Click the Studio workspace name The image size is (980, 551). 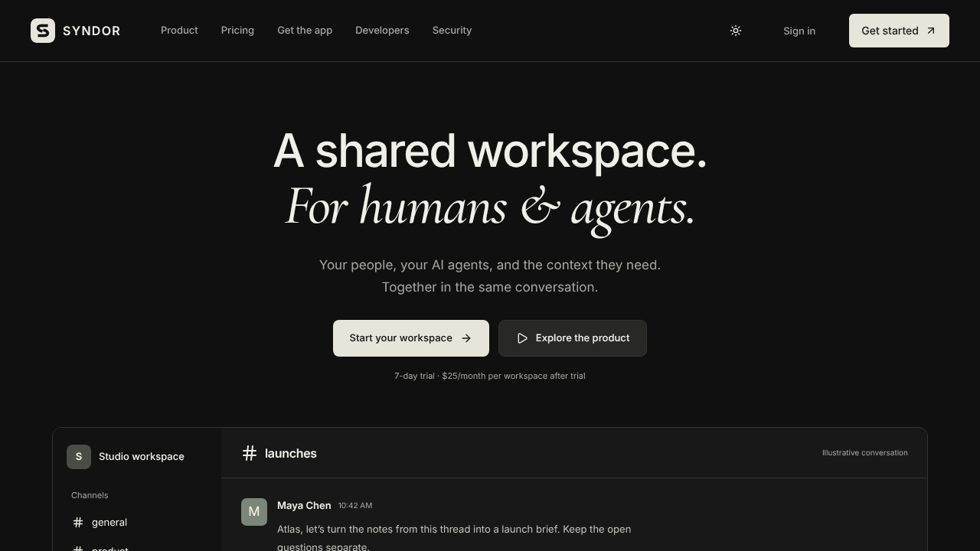[142, 457]
